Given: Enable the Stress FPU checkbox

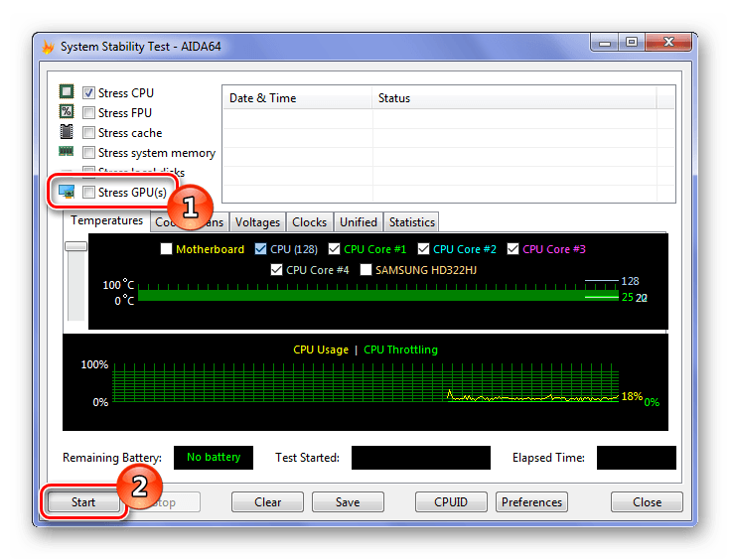Looking at the screenshot, I should 88,113.
